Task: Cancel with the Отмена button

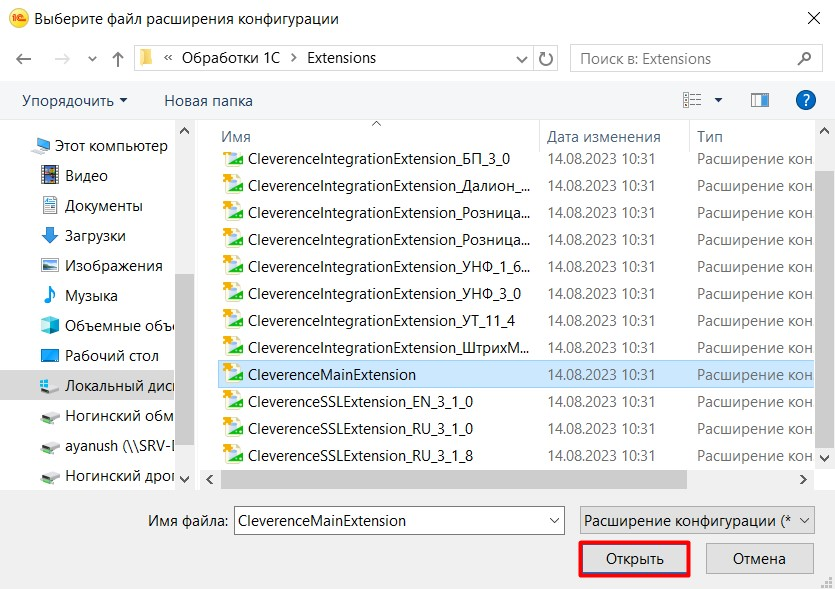Action: (x=759, y=559)
